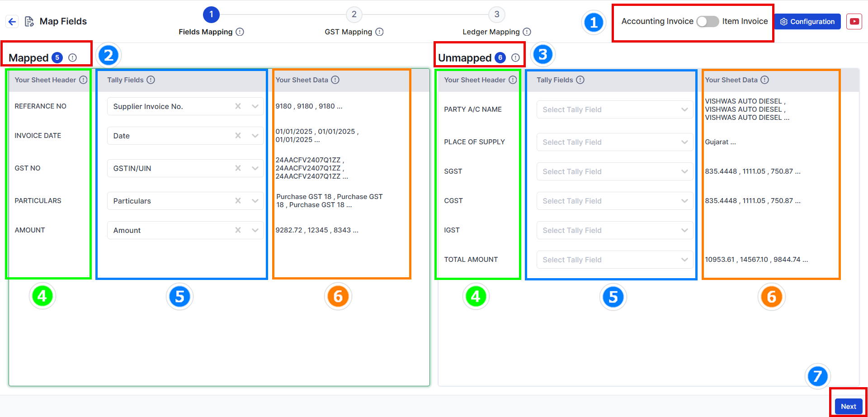Click info icon next to Mapped heading

click(72, 57)
